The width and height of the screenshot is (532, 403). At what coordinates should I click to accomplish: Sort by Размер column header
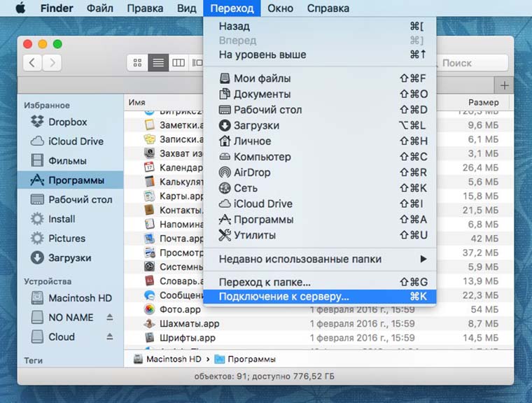point(483,102)
